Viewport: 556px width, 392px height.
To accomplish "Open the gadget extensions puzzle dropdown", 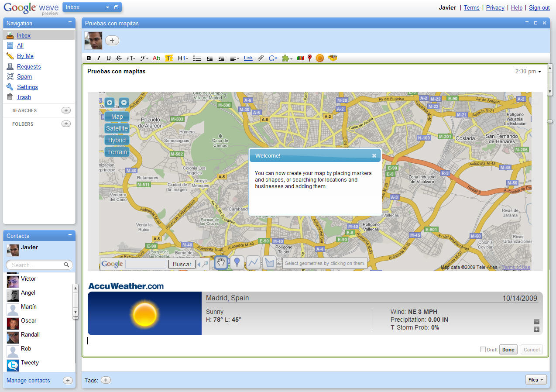I will click(x=287, y=58).
